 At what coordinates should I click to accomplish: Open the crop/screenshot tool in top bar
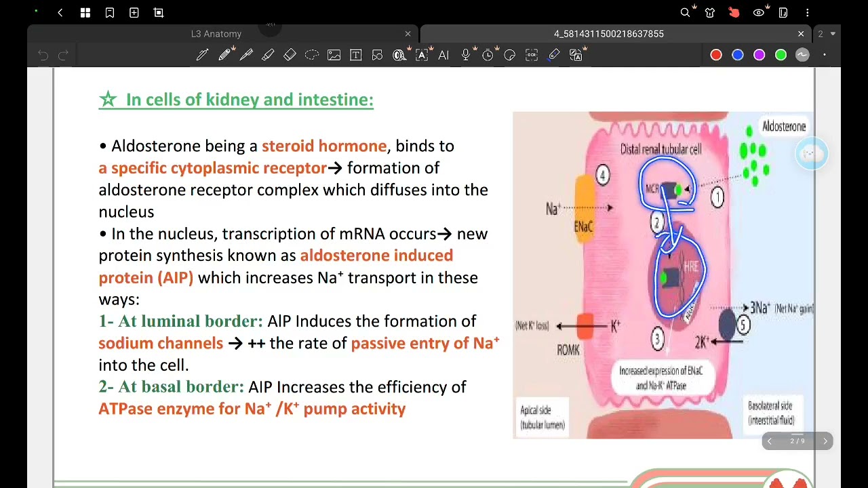pyautogui.click(x=159, y=13)
